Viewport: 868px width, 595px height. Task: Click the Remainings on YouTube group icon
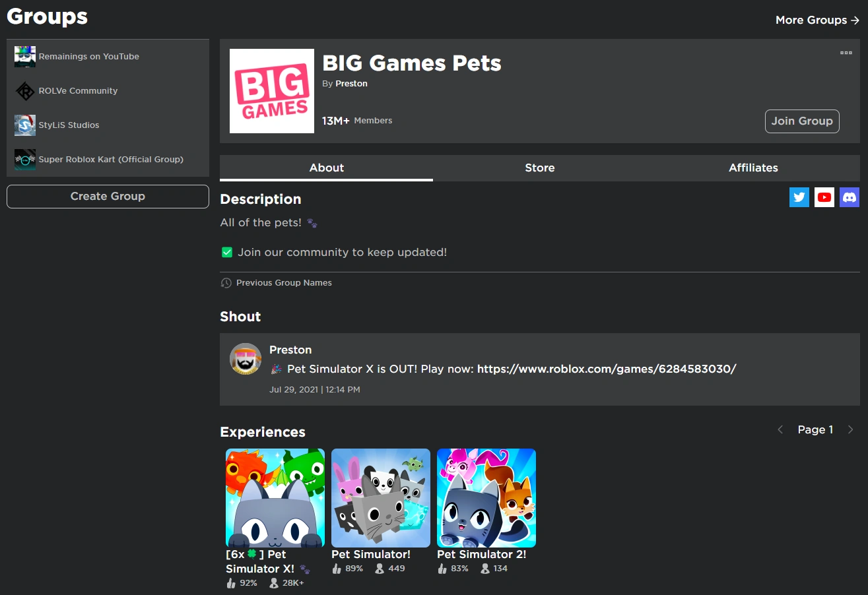coord(24,56)
